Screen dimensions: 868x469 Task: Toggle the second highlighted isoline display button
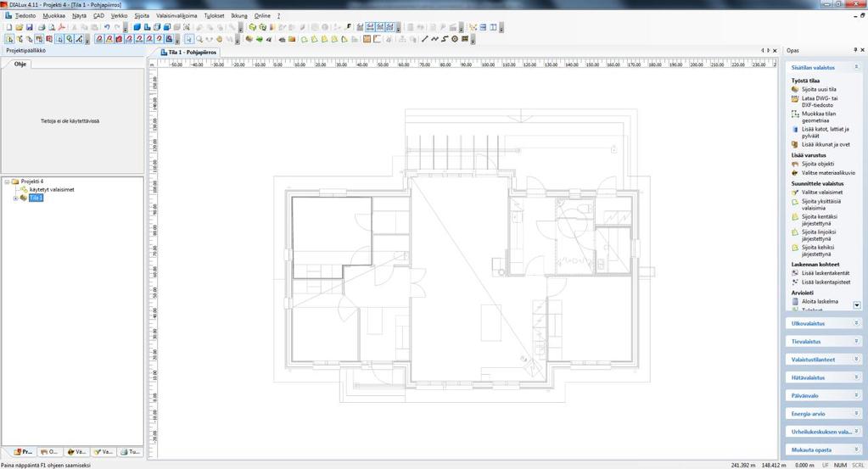click(380, 27)
